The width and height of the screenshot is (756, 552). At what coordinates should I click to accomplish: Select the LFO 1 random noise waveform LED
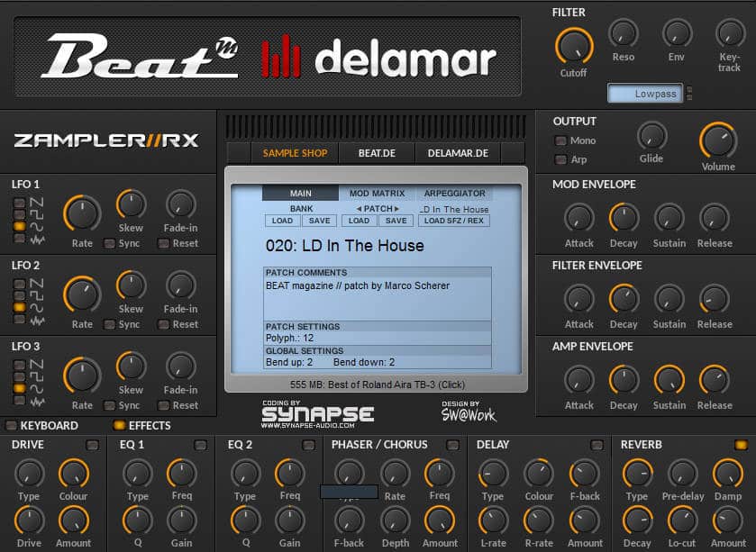click(x=19, y=239)
